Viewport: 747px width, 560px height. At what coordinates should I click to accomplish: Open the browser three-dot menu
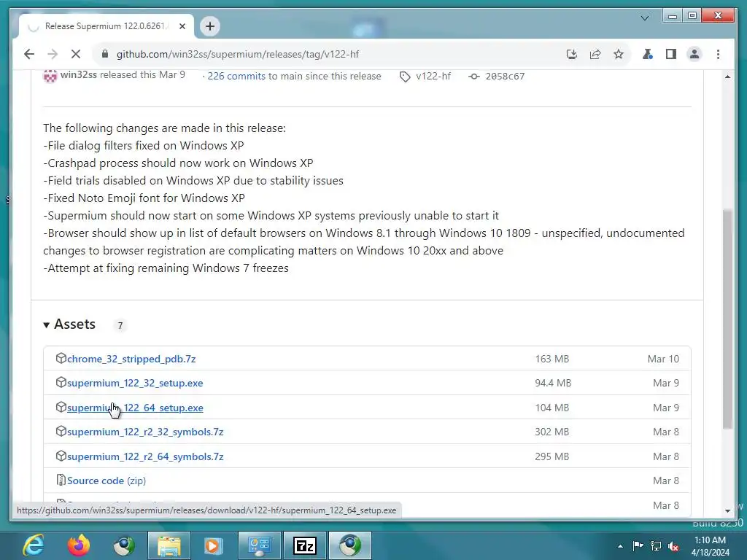pyautogui.click(x=718, y=54)
